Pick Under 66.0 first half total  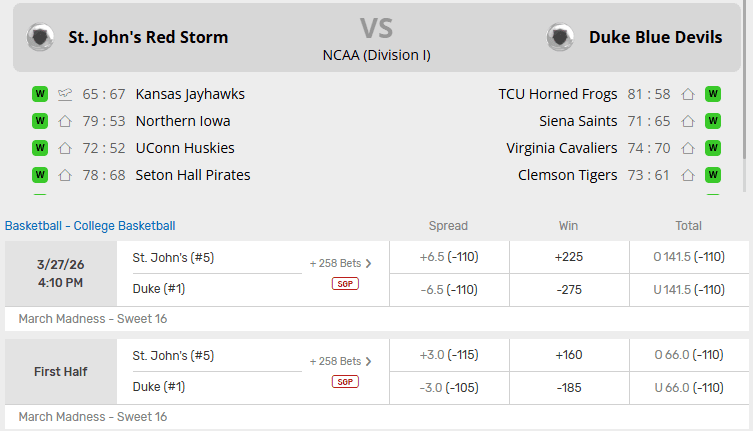[x=688, y=388]
